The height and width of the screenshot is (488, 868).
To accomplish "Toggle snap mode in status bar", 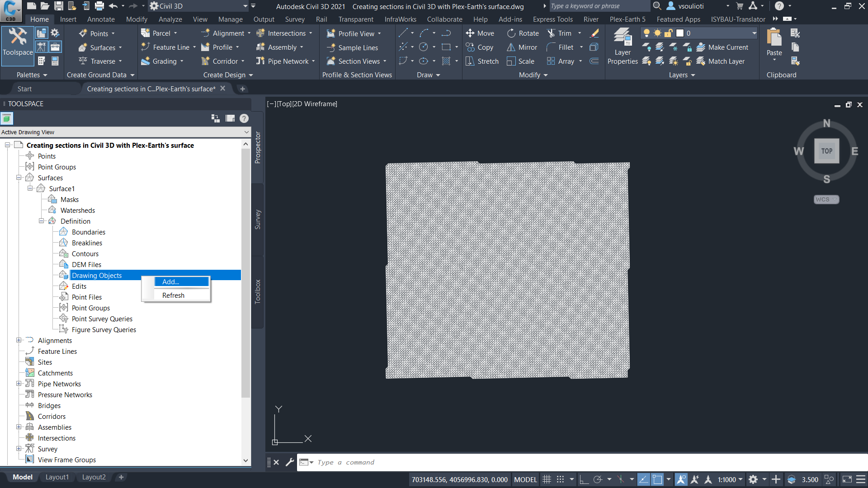I will pyautogui.click(x=561, y=479).
